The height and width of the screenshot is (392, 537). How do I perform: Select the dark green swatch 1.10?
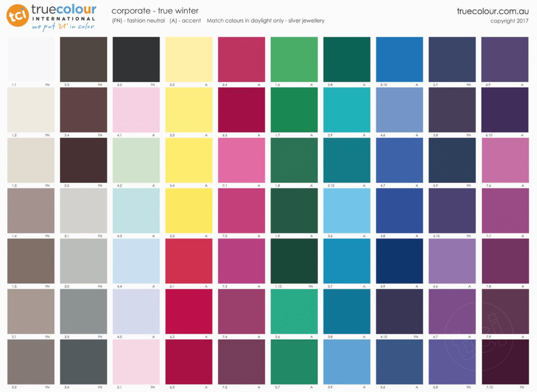pyautogui.click(x=294, y=261)
